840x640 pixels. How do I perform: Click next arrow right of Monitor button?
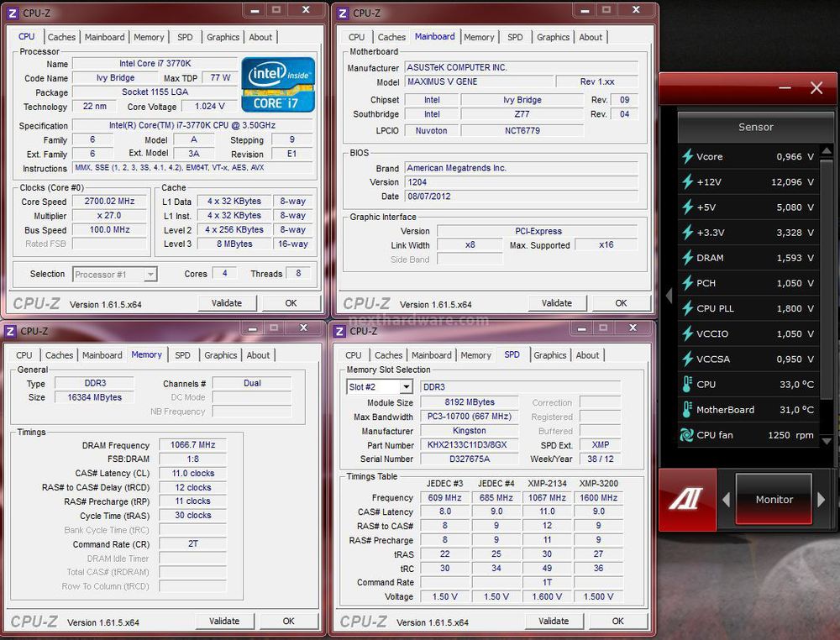coord(822,500)
